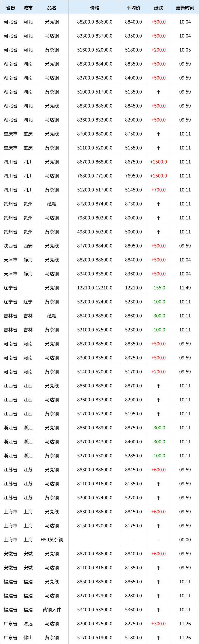Click the +1500.0 change for 四川省 光亮铜
The image size is (199, 644).
click(159, 162)
